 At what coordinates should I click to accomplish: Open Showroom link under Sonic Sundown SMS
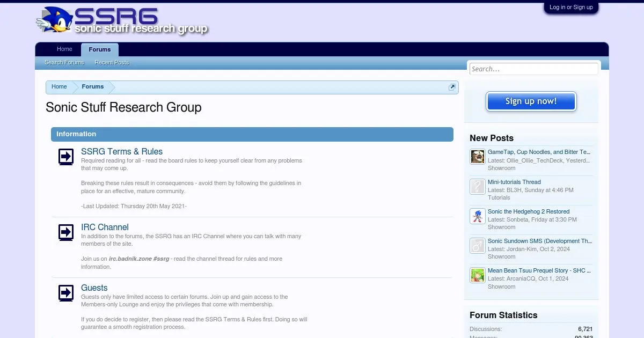click(x=501, y=256)
